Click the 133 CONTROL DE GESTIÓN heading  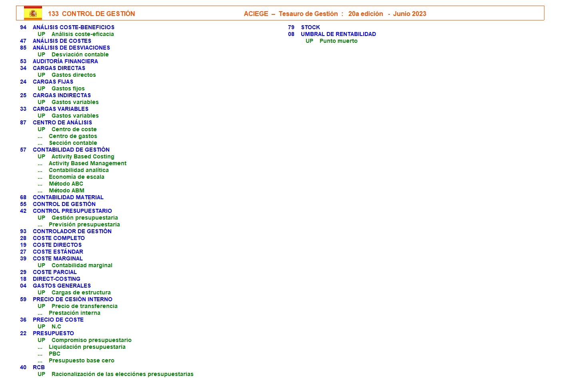(x=91, y=14)
